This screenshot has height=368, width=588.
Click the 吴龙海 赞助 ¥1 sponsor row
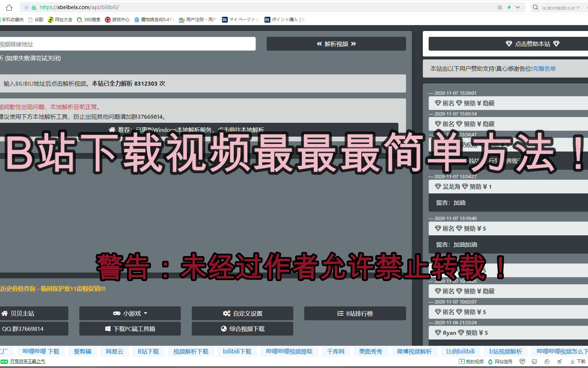(508, 187)
